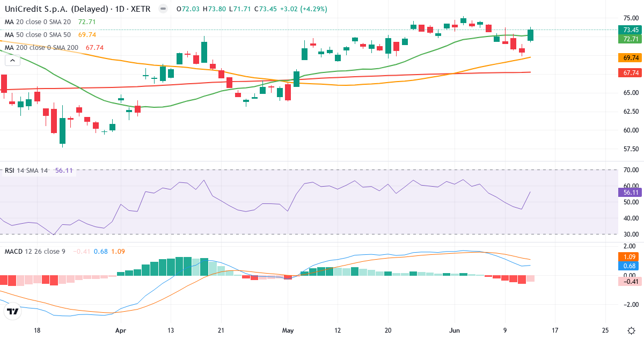Click the MACD histogram label −0.41 on axis
This screenshot has width=644, height=338.
tap(630, 281)
